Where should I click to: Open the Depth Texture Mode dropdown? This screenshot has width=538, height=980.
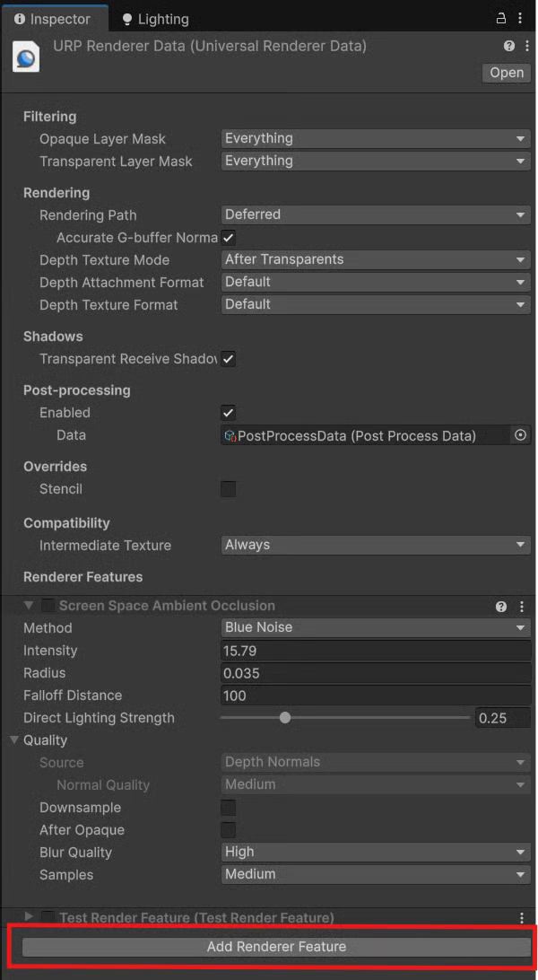click(376, 260)
